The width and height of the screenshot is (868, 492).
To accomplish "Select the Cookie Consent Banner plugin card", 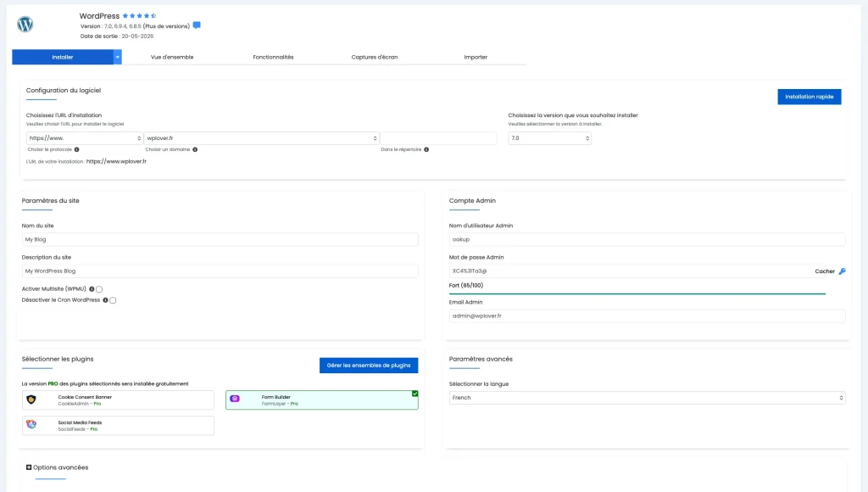I will pos(118,400).
